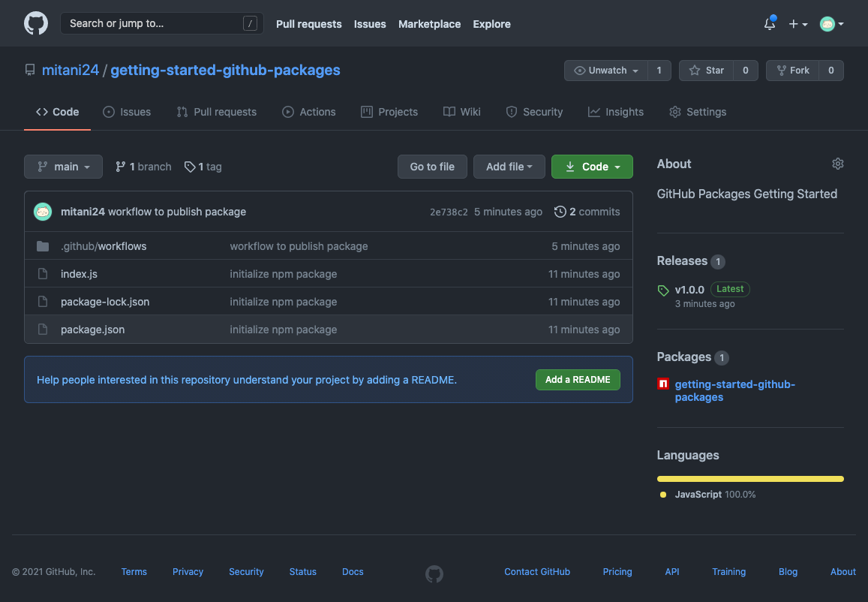Expand the green Code download dropdown

pyautogui.click(x=592, y=167)
